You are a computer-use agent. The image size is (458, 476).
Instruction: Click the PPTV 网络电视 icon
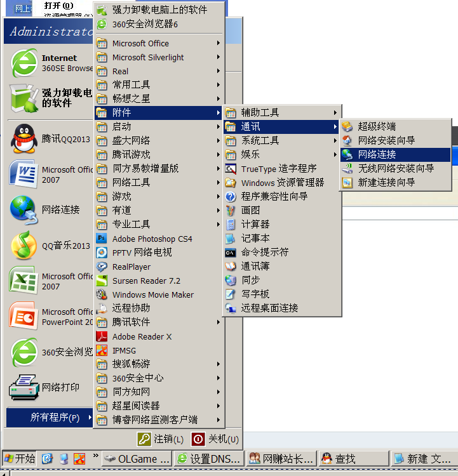(102, 253)
